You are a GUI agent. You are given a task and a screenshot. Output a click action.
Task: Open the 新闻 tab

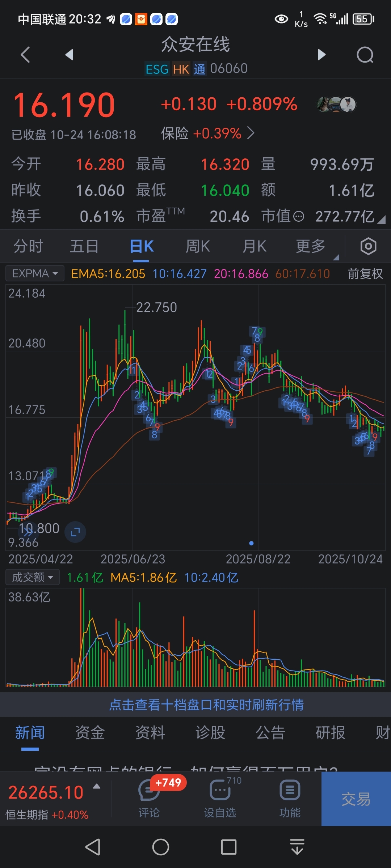click(30, 733)
